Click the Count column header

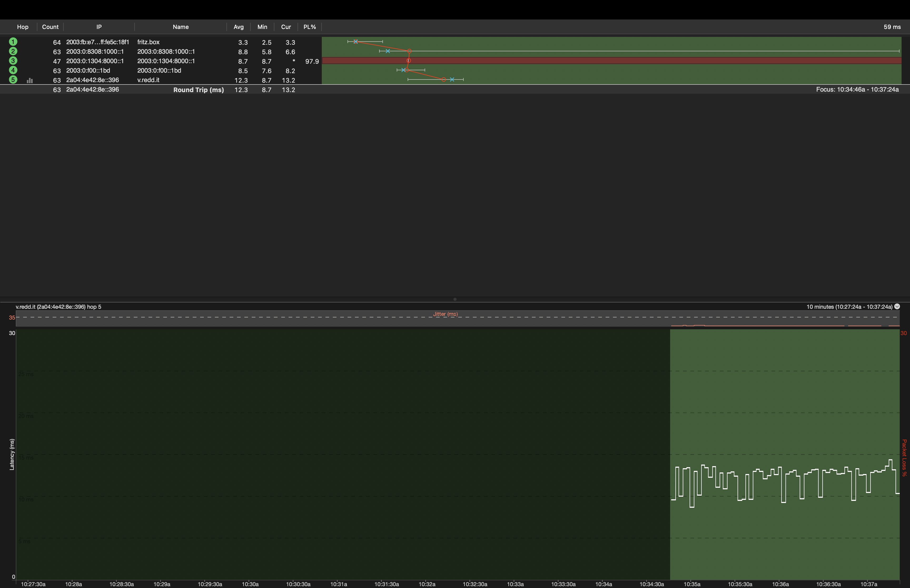click(x=50, y=27)
